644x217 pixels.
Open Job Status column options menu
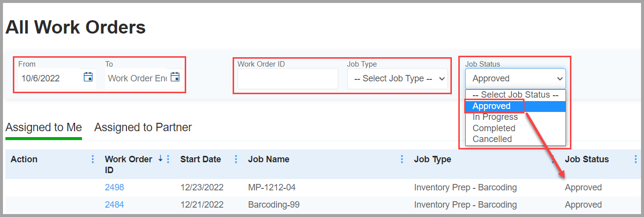pos(636,159)
